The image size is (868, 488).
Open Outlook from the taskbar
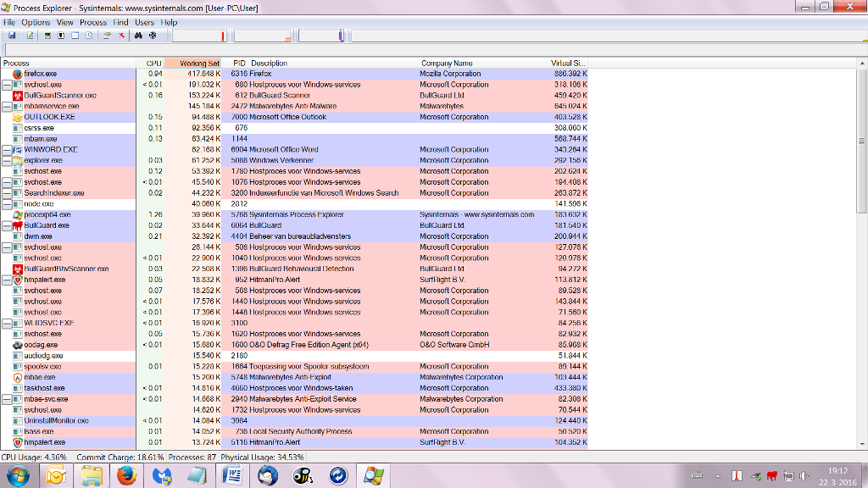56,476
